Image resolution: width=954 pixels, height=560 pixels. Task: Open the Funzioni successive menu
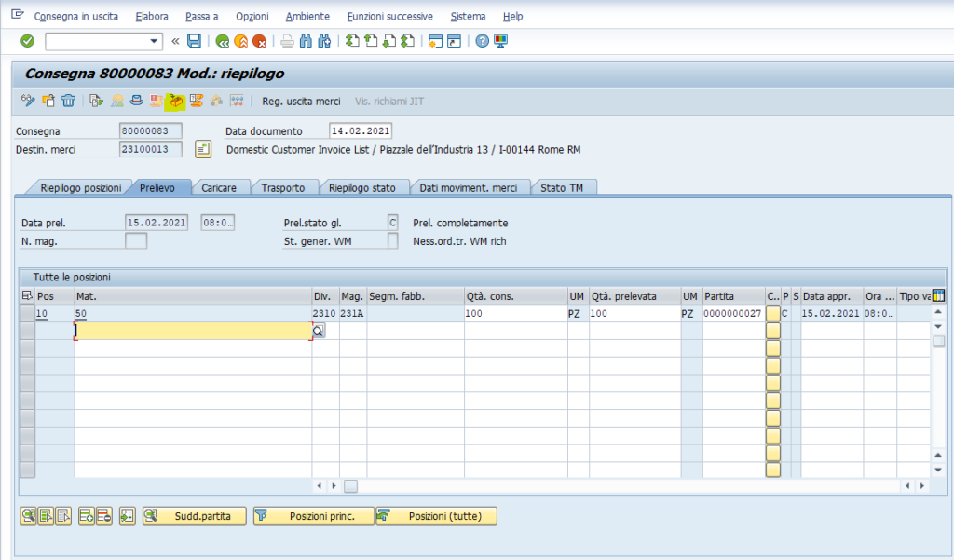coord(390,17)
